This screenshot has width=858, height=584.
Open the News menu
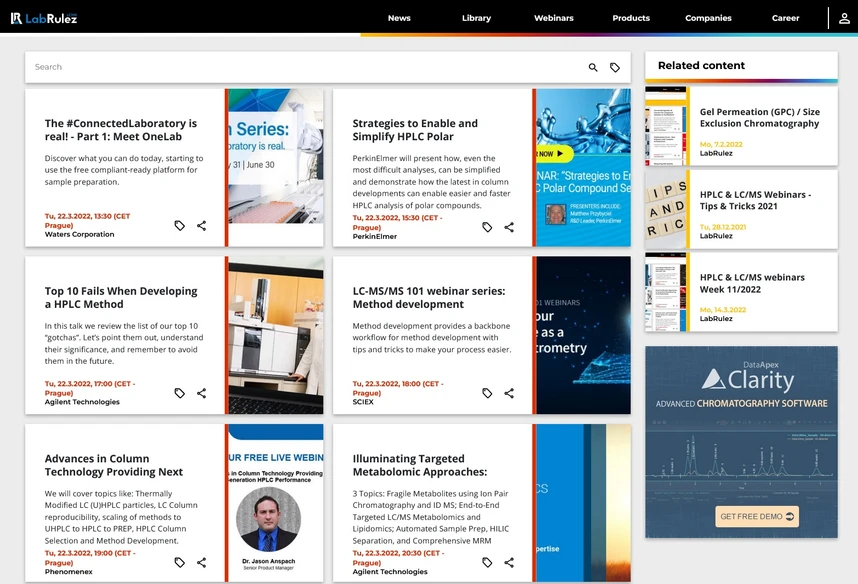(399, 18)
